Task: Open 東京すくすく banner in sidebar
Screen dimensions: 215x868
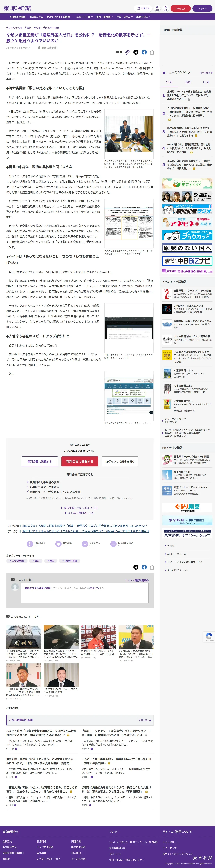Action: [187, 184]
